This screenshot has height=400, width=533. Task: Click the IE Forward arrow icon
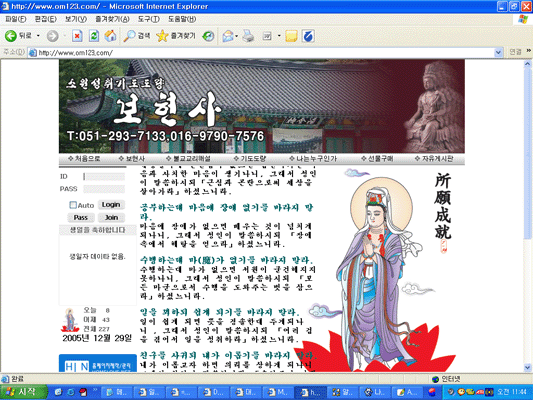52,36
